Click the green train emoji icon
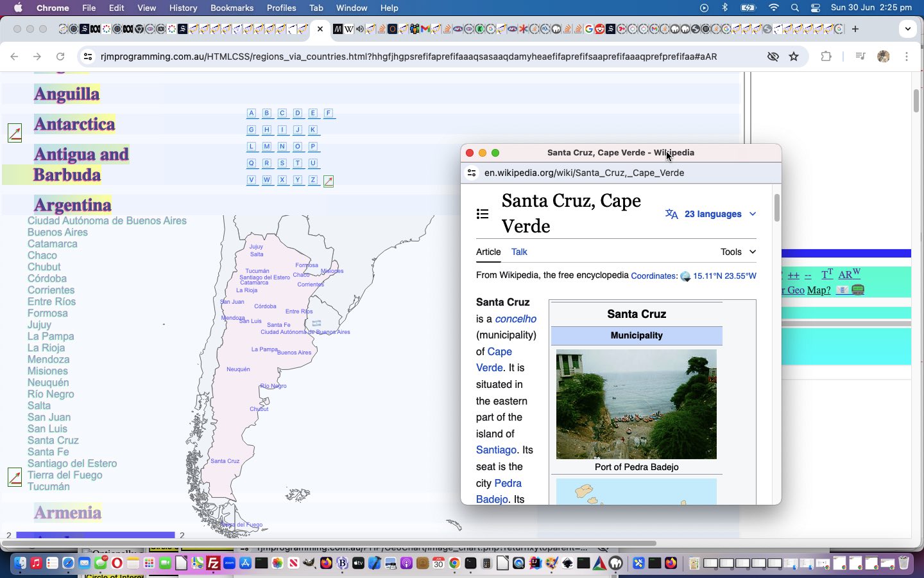Screen dimensions: 924x578 858,290
